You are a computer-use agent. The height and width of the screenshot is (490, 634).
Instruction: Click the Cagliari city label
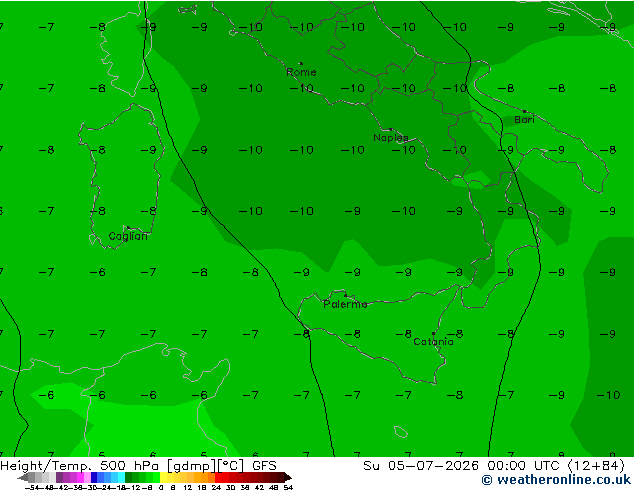tap(128, 236)
